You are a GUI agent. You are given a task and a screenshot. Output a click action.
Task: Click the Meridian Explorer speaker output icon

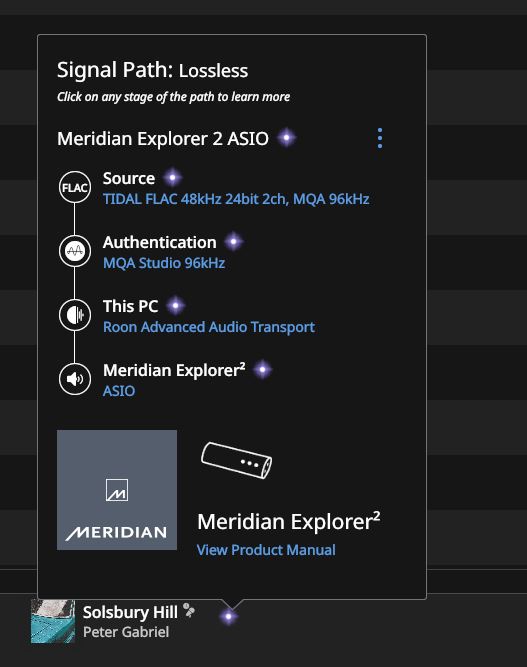tap(75, 379)
